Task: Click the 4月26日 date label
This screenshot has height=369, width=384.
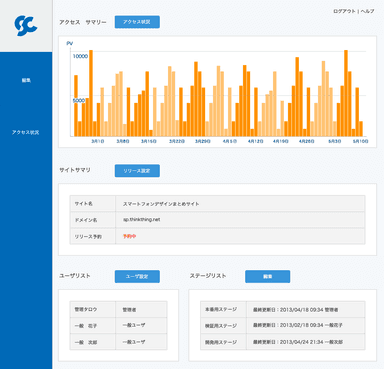Action: point(306,141)
